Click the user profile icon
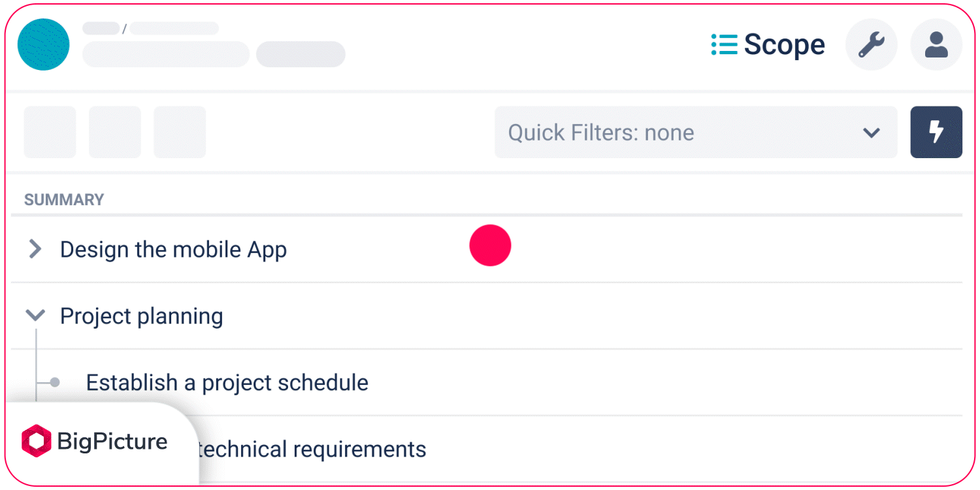980x490 pixels. [x=936, y=45]
